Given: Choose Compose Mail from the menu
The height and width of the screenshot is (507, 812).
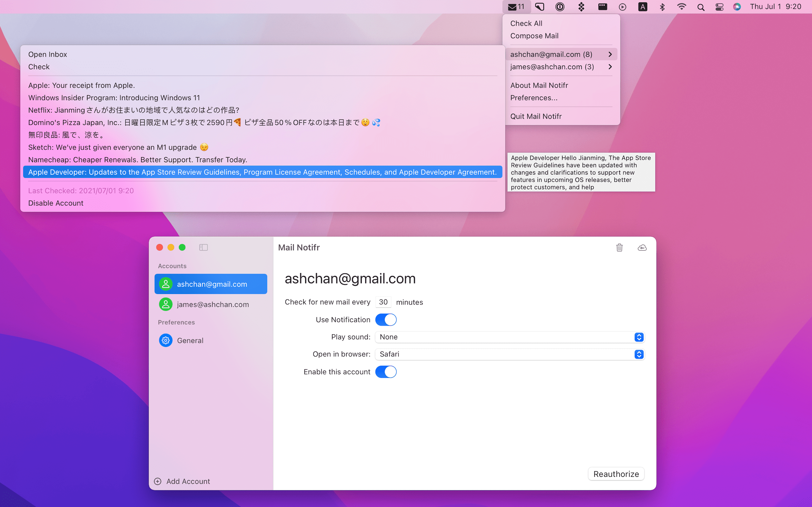Looking at the screenshot, I should [x=534, y=36].
